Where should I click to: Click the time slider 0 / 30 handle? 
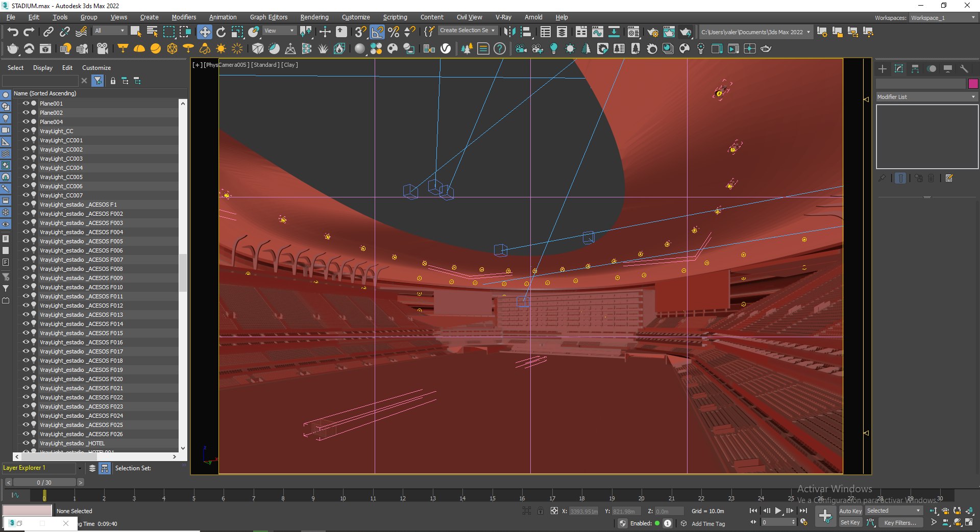point(44,482)
